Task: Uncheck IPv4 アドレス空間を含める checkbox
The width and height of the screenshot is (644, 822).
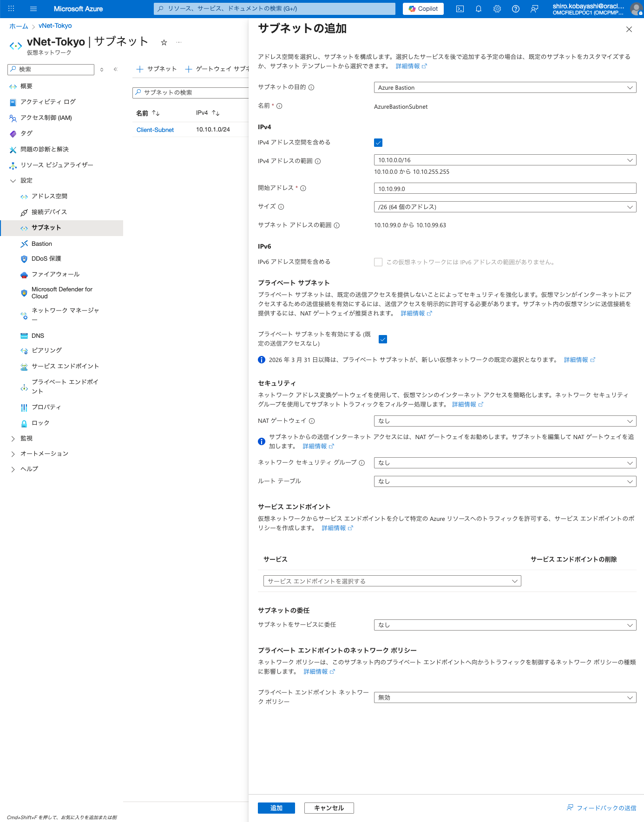Action: coord(378,143)
